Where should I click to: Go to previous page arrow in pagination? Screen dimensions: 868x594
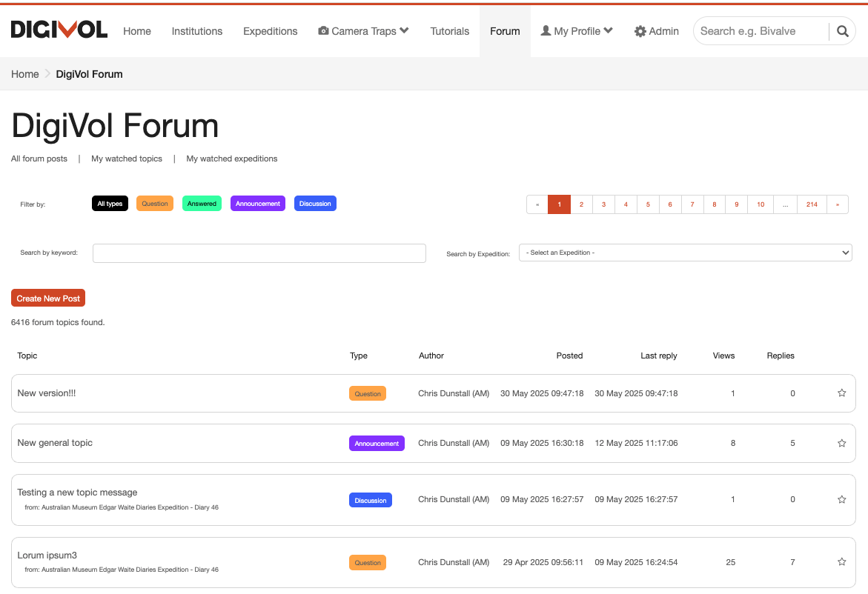point(537,204)
